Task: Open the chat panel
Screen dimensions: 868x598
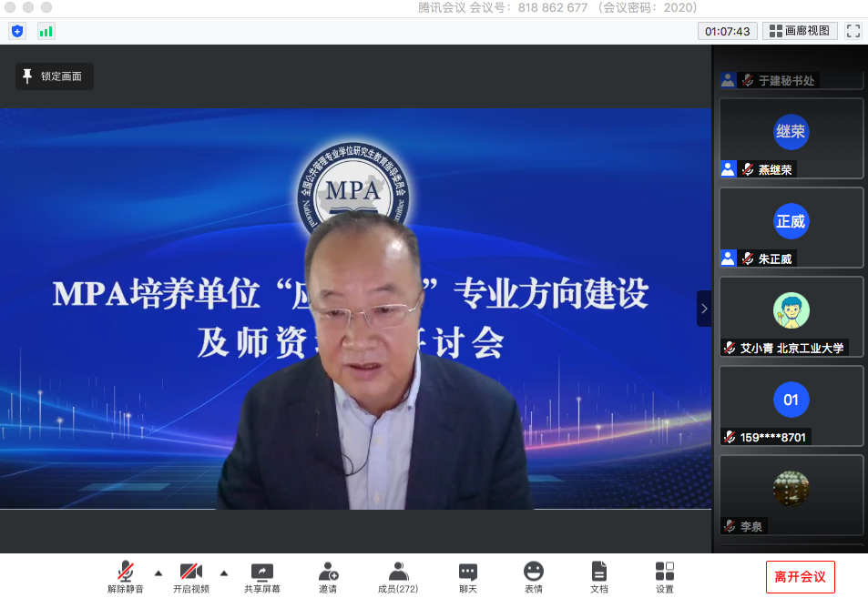Action: (468, 577)
